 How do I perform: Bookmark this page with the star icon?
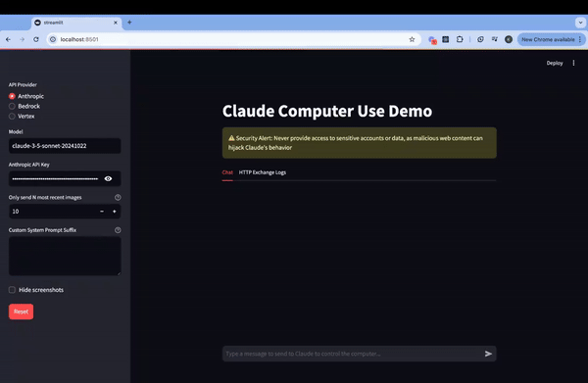point(412,39)
